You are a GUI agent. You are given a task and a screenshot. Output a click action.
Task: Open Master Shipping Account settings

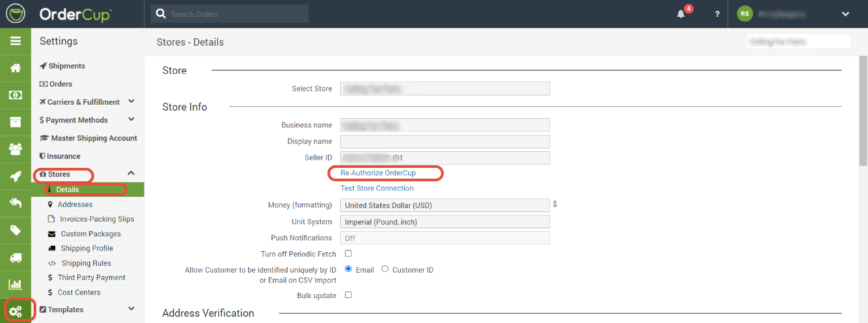[x=88, y=138]
